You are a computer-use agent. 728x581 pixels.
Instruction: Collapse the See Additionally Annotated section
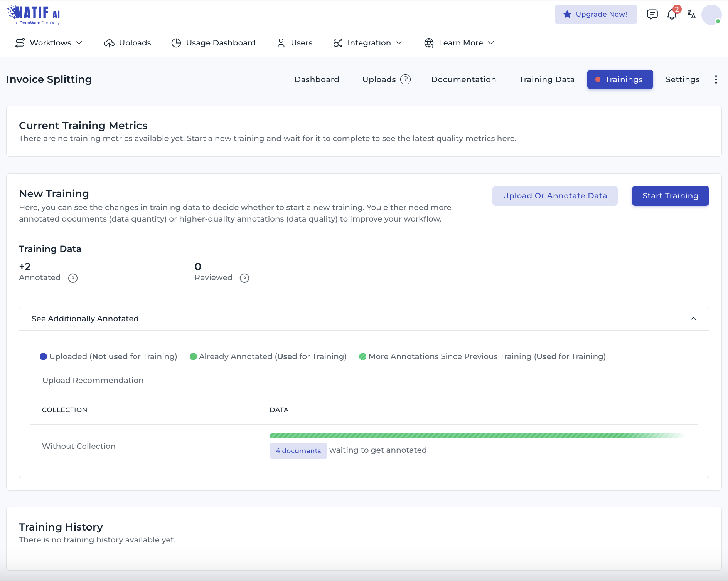pos(693,319)
